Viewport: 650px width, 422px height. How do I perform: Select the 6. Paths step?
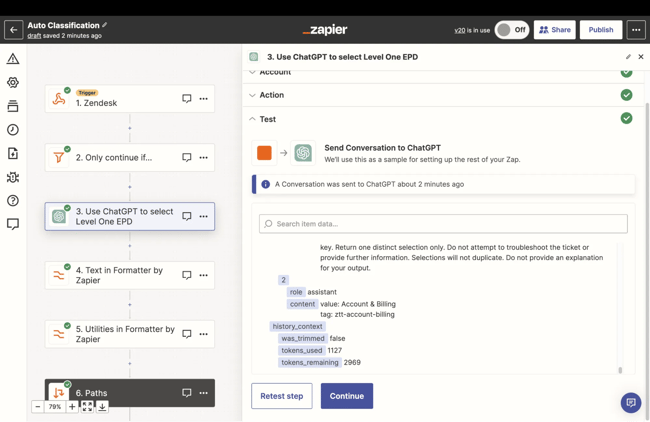coord(130,393)
